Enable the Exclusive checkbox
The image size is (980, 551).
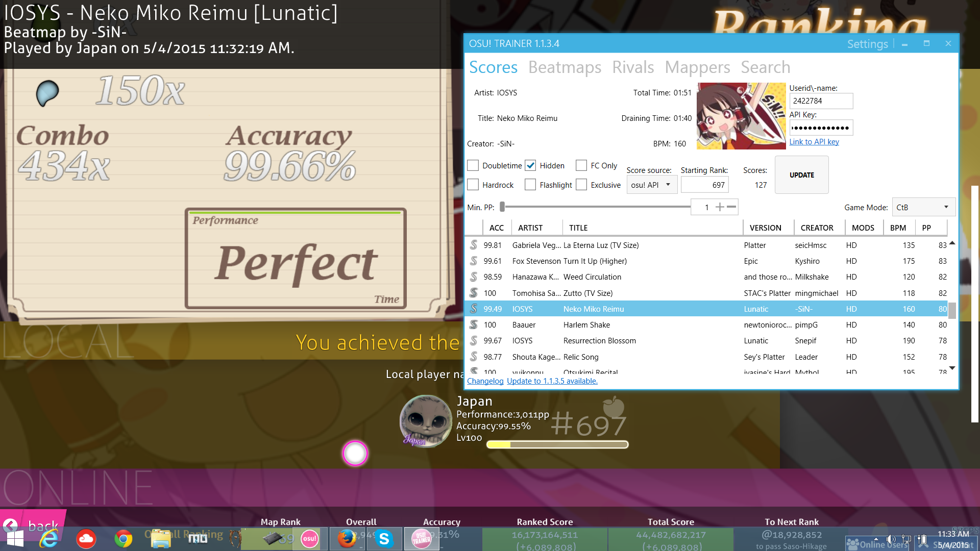click(581, 185)
